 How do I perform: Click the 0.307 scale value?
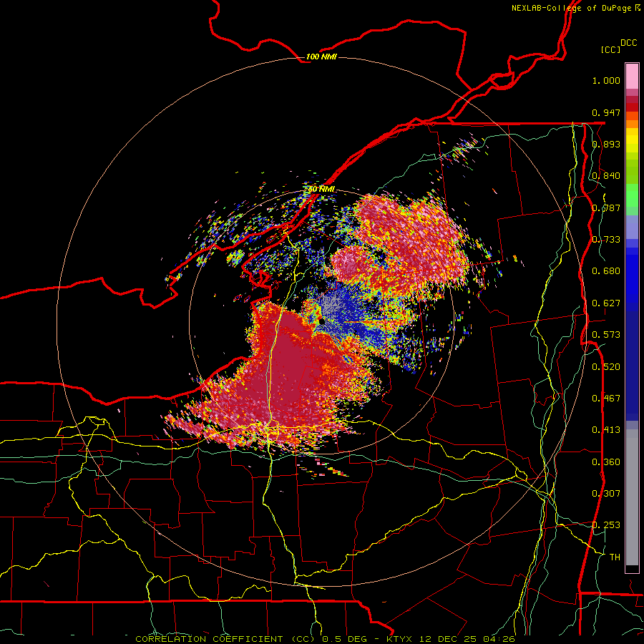pyautogui.click(x=606, y=494)
